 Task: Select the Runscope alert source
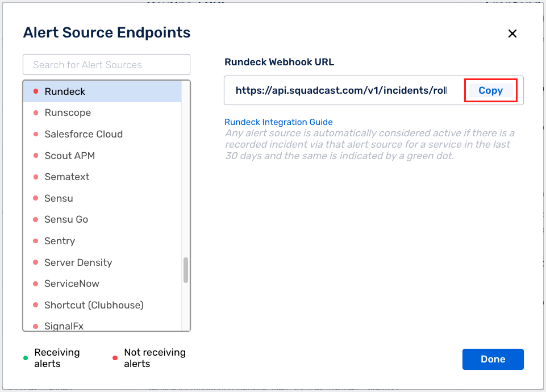pos(66,112)
